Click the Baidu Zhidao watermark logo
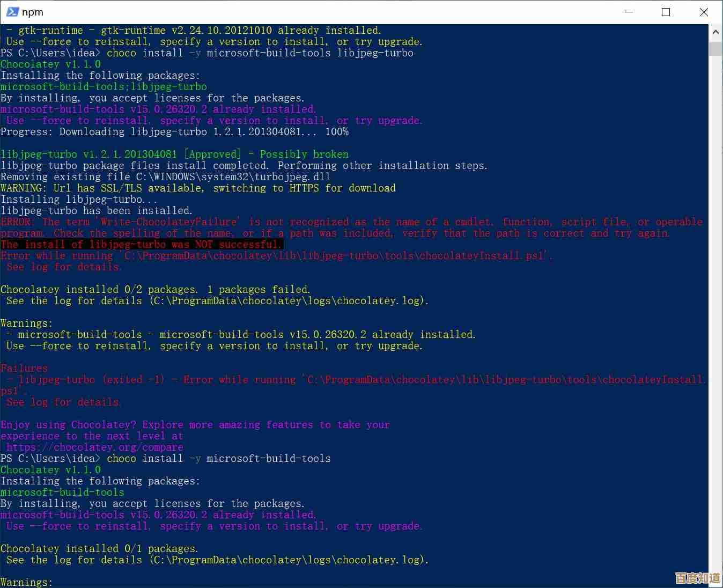This screenshot has height=588, width=723. click(697, 578)
